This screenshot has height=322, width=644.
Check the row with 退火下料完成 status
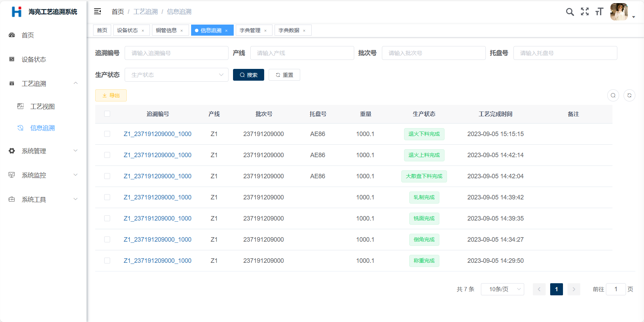pyautogui.click(x=107, y=134)
